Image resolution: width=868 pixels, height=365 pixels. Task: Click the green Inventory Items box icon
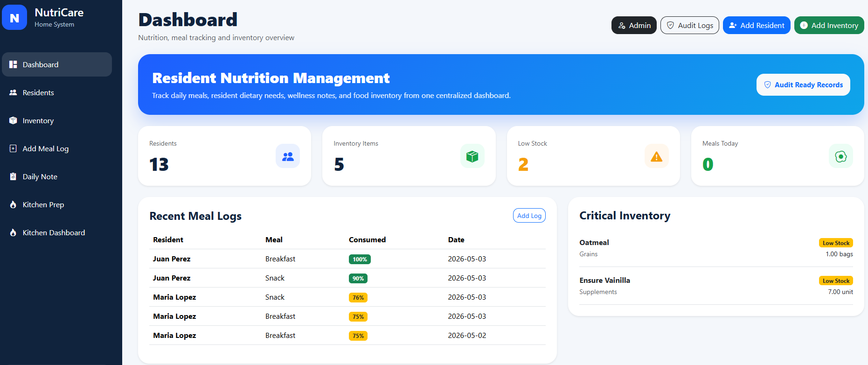point(472,156)
